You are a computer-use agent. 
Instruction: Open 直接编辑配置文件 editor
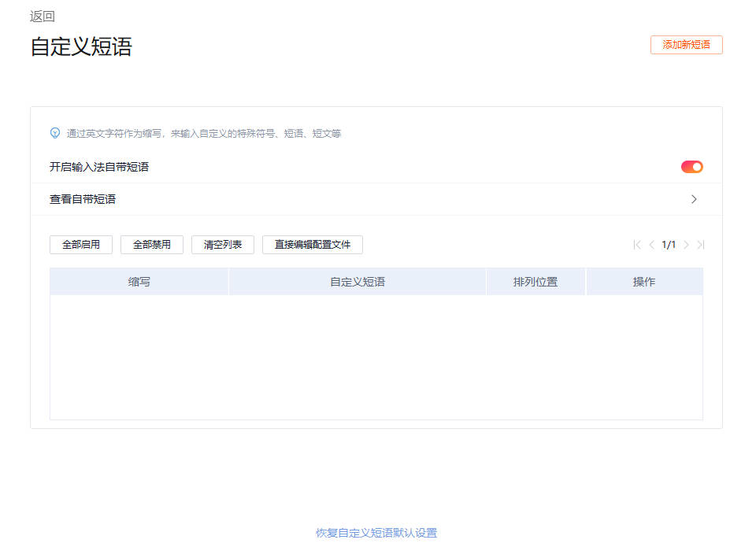[313, 245]
